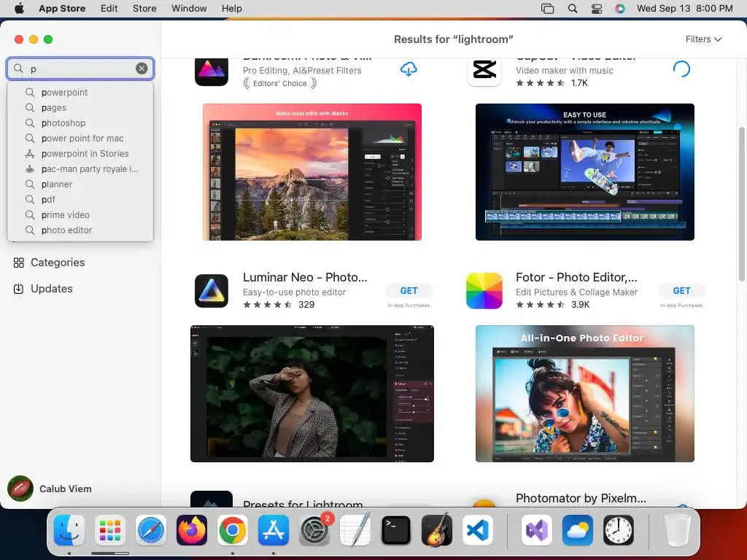Select "photo editor" search suggestion
Viewport: 747px width, 560px height.
(80, 230)
